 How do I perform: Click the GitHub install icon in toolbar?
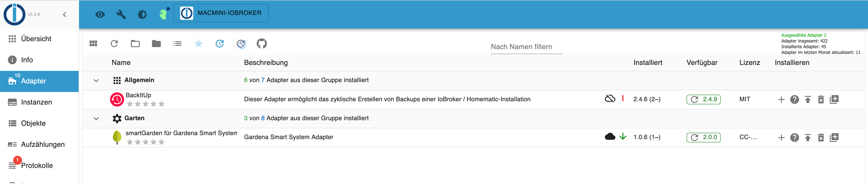pyautogui.click(x=262, y=44)
